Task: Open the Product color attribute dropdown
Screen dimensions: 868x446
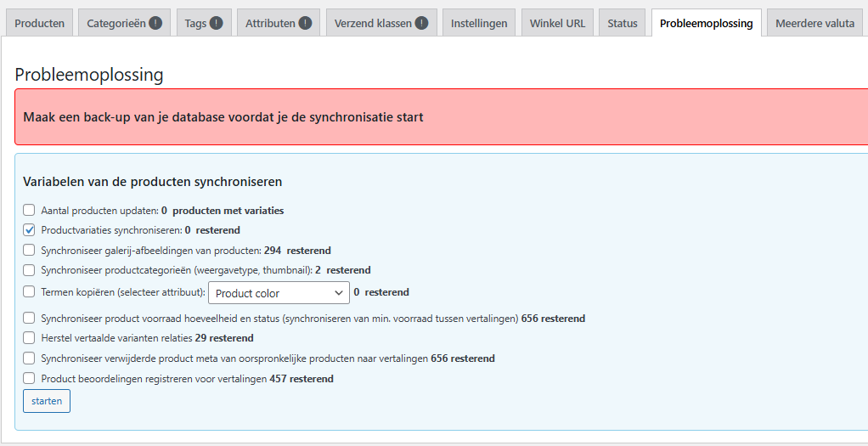Action: (x=279, y=293)
